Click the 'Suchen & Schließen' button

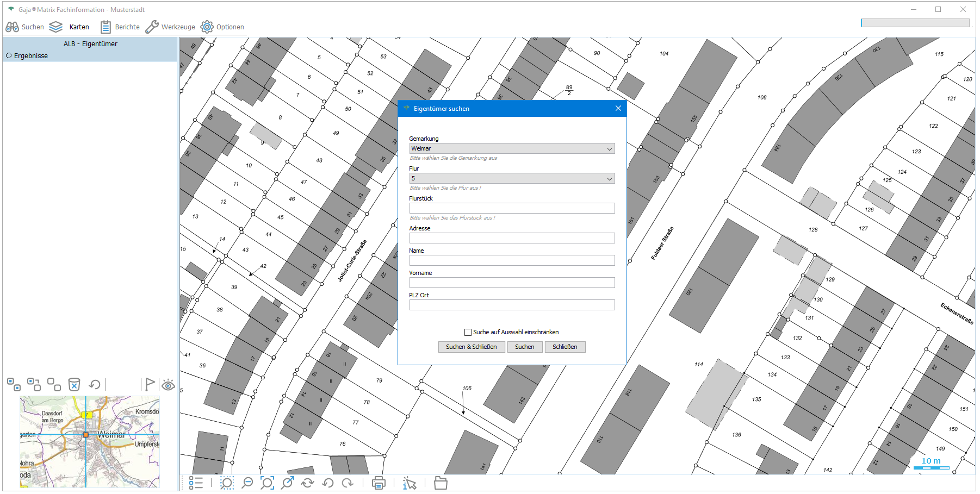coord(471,347)
